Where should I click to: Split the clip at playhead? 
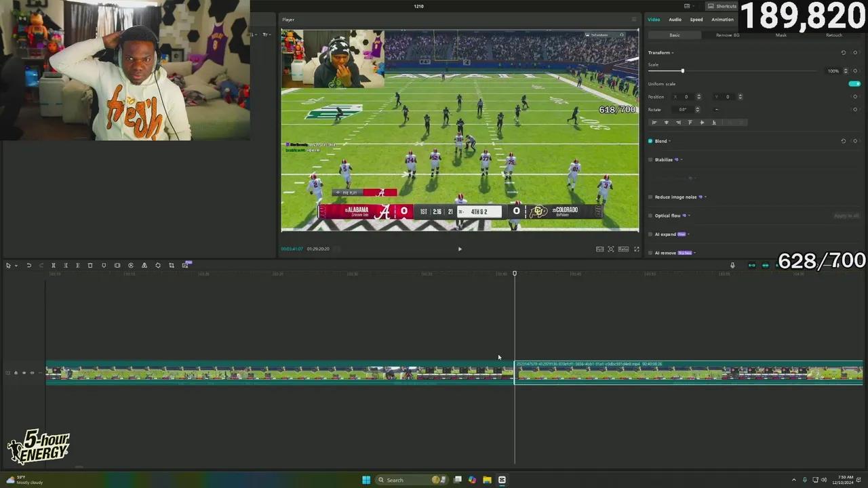(x=54, y=265)
